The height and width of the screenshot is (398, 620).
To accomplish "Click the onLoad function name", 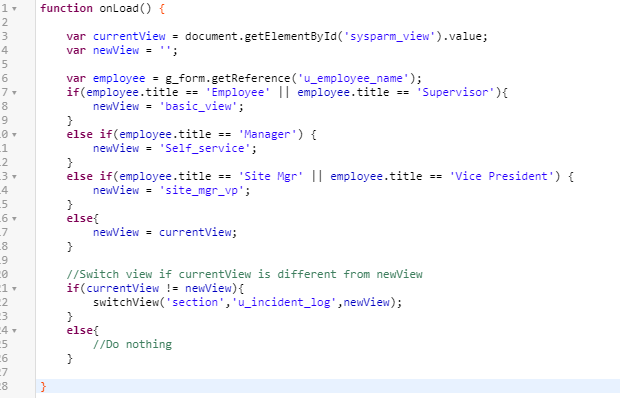I will 119,8.
